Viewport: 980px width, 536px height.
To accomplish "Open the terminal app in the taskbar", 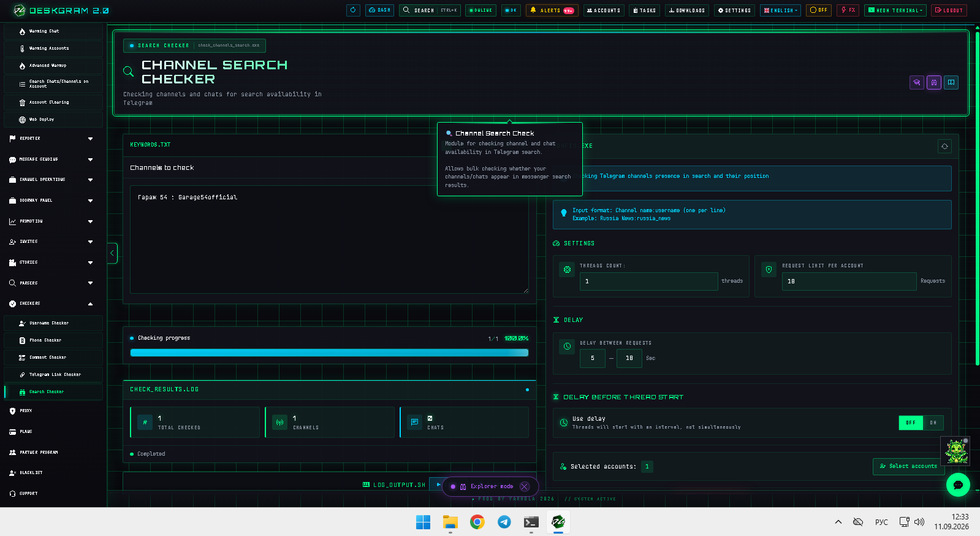I will pyautogui.click(x=531, y=522).
